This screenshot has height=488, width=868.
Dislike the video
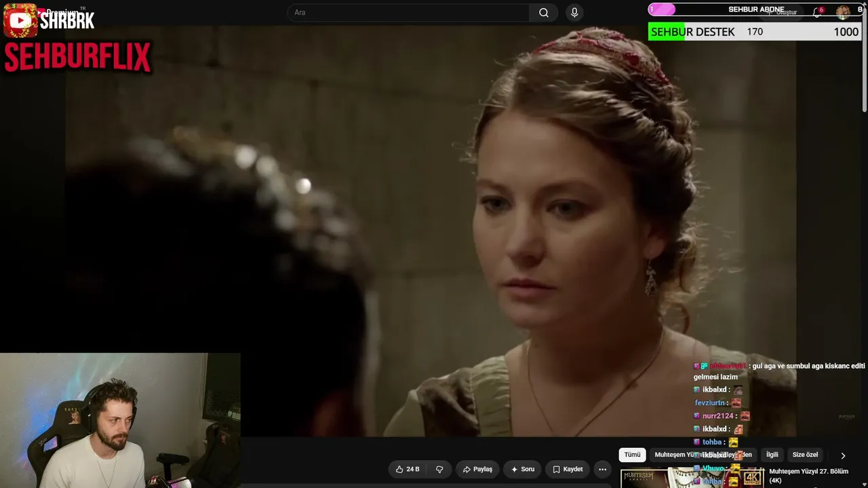coord(439,469)
